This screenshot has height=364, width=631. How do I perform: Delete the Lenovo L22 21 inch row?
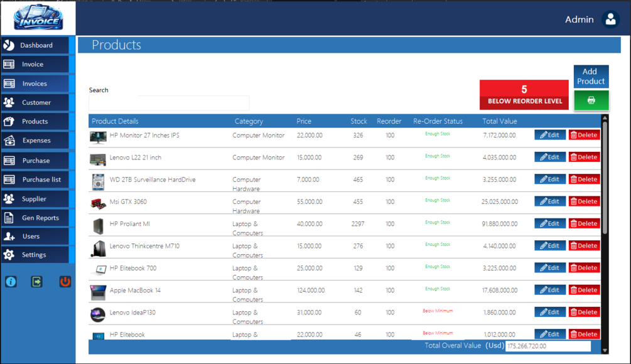[584, 157]
